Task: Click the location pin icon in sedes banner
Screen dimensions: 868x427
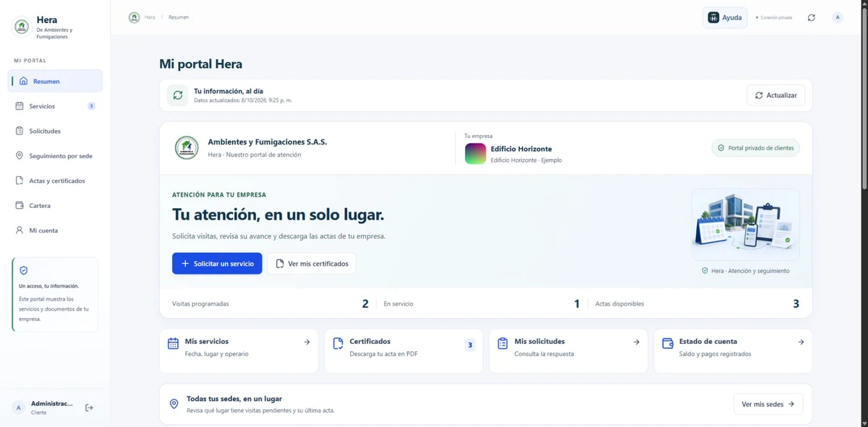Action: (174, 404)
